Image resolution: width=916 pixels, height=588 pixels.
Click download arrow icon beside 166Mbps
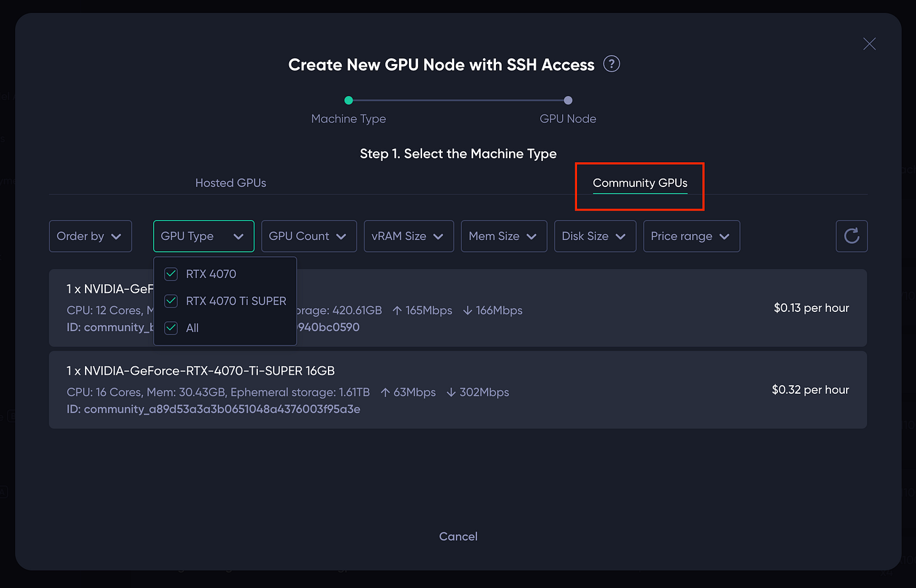click(x=468, y=311)
